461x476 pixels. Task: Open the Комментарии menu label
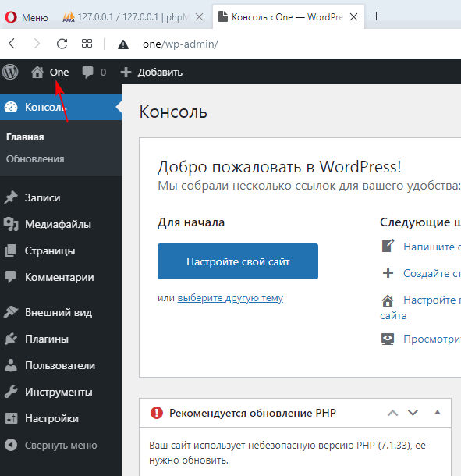pos(59,277)
